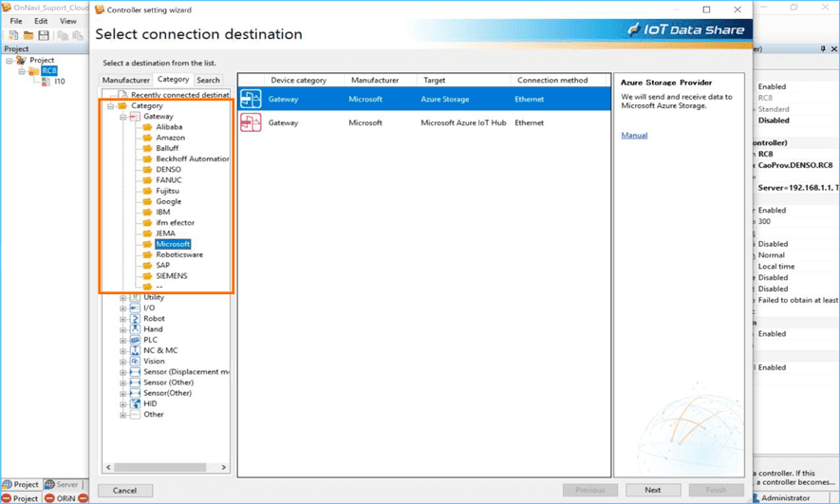
Task: Select the Roboticsware folder in tree
Action: pyautogui.click(x=179, y=255)
